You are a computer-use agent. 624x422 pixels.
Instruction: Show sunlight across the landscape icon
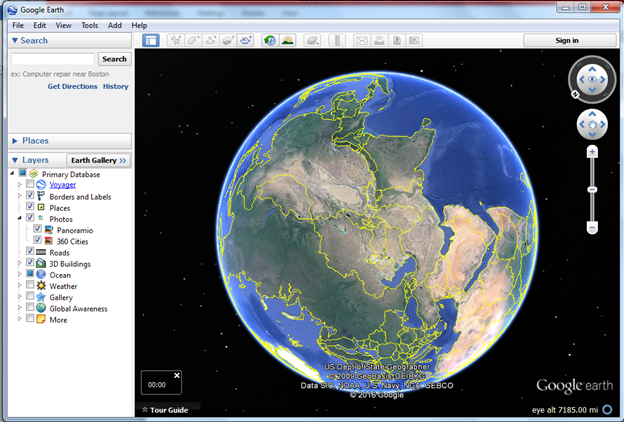pyautogui.click(x=288, y=40)
